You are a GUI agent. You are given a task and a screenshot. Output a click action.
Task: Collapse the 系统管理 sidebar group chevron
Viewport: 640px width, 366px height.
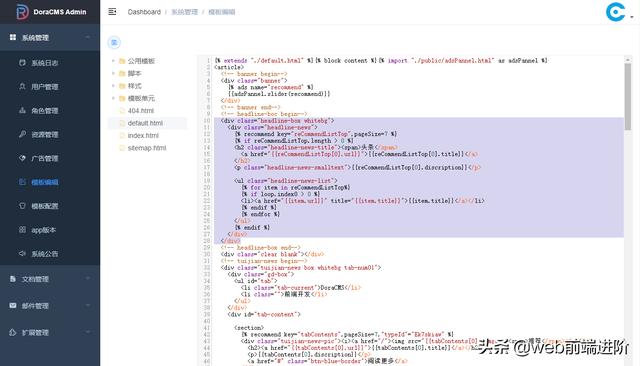[x=88, y=37]
